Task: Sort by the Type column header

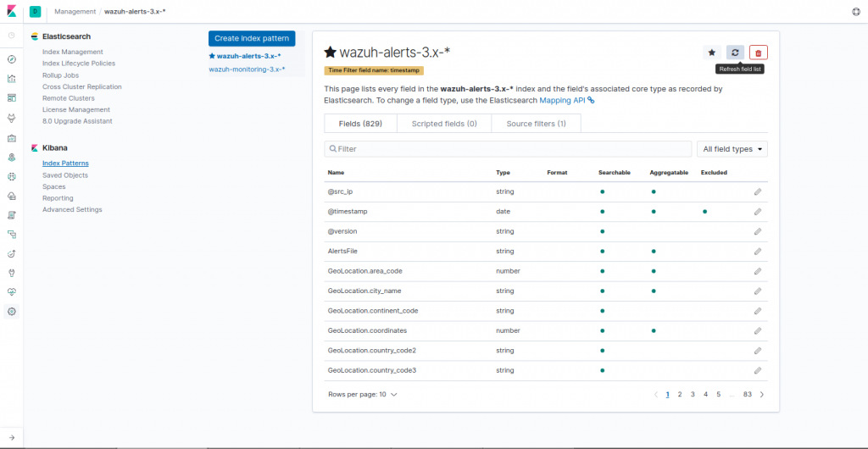Action: pos(503,173)
